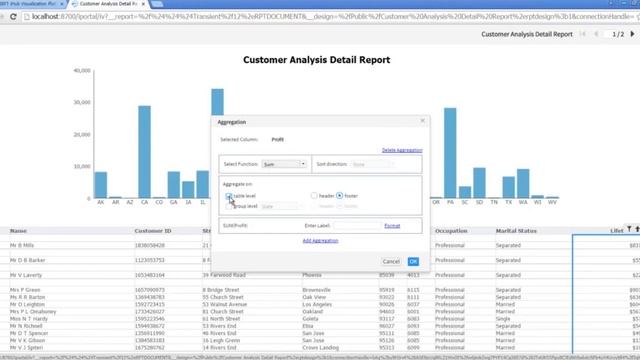Open a new browser tab
640x360 pixels.
click(157, 4)
